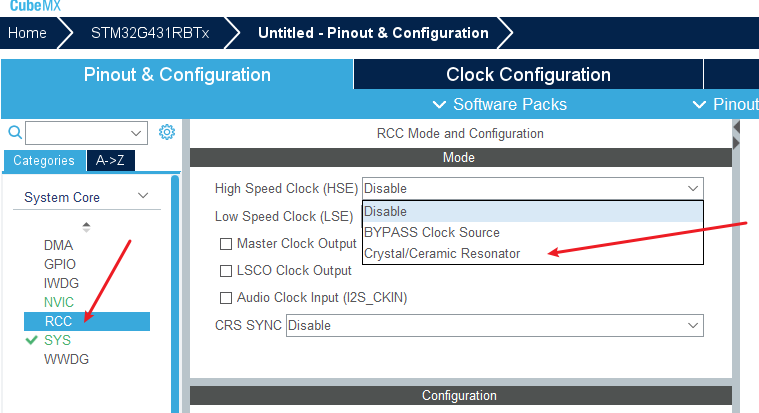Enable LSCO Clock Output checkbox
The height and width of the screenshot is (413, 759).
(x=226, y=271)
